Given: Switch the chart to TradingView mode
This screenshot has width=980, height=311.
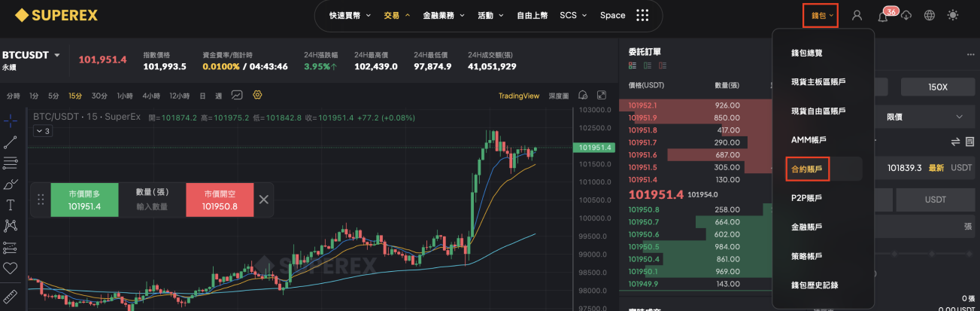Looking at the screenshot, I should (519, 96).
